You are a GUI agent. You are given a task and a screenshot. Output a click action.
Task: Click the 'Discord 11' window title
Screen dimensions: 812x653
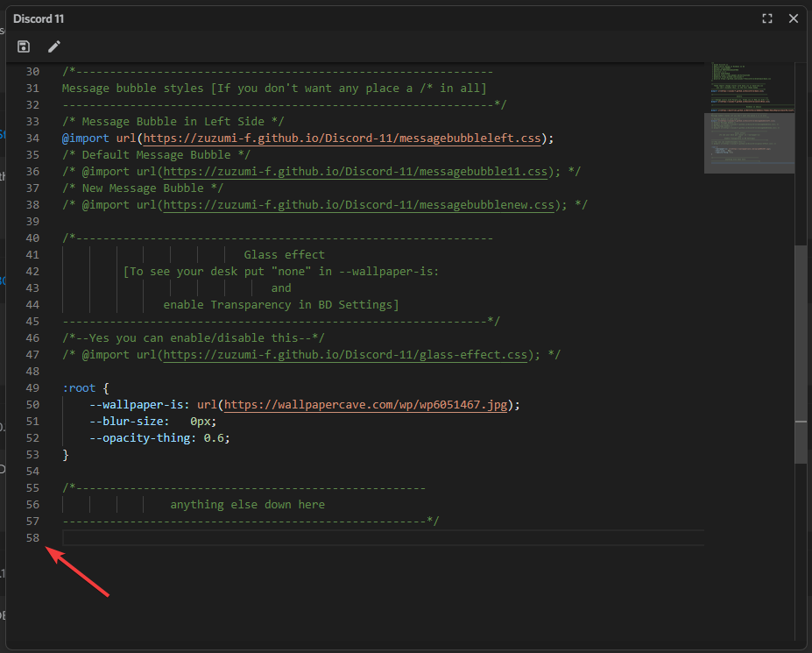tap(39, 18)
